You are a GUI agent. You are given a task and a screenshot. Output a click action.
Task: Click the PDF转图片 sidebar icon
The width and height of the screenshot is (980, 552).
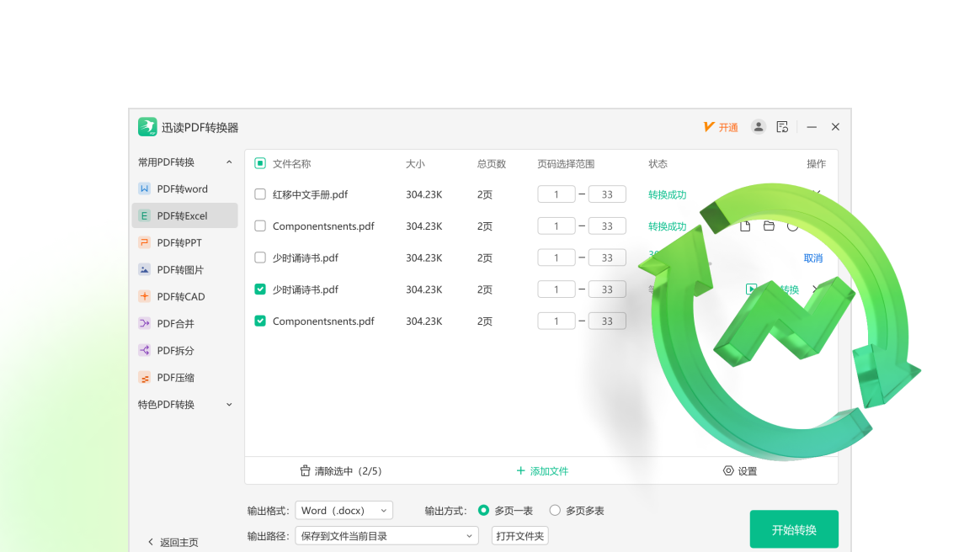tap(144, 269)
